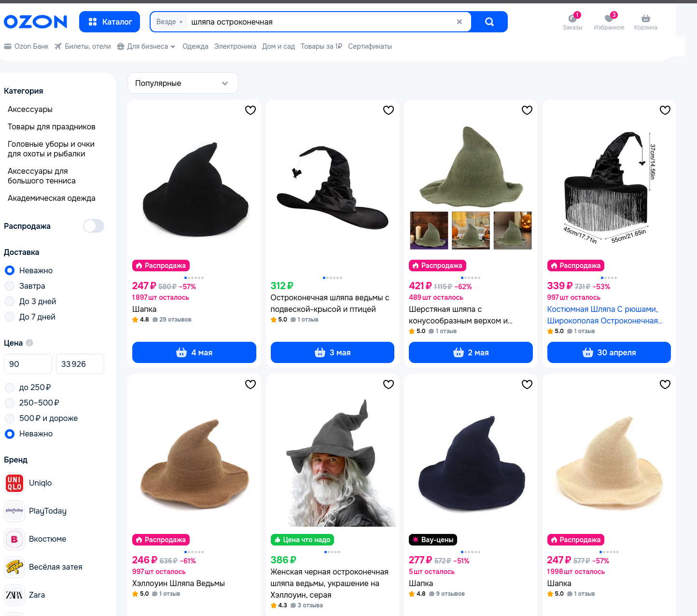Viewport: 697px width, 616px height.
Task: Open Хэллоуин Шляпа Ведьмы product title
Action: [x=179, y=583]
